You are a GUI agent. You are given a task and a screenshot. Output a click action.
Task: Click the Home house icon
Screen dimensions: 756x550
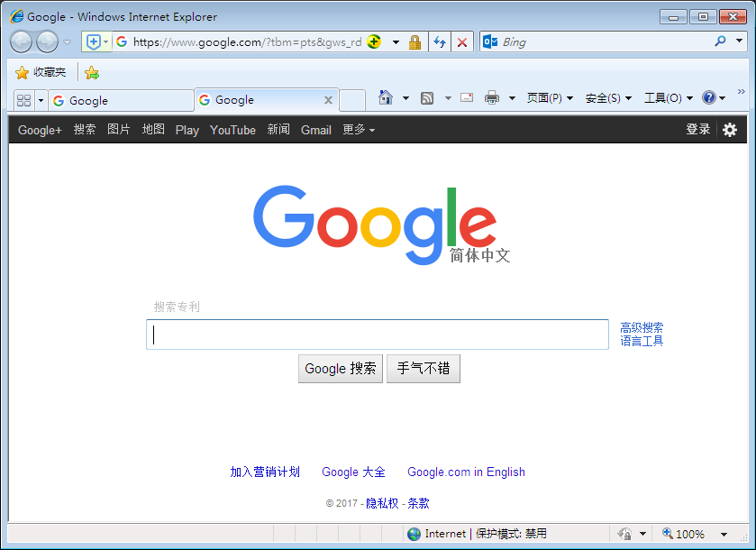tap(386, 98)
